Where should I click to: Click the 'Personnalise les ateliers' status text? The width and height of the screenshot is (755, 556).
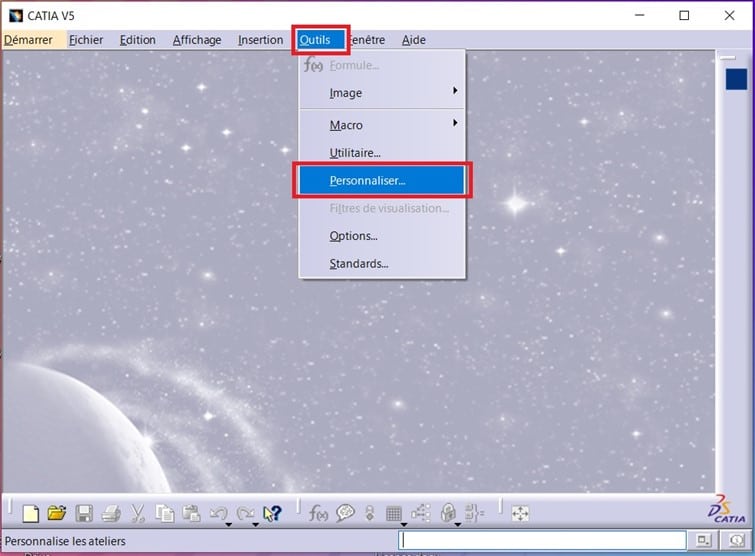(x=65, y=541)
